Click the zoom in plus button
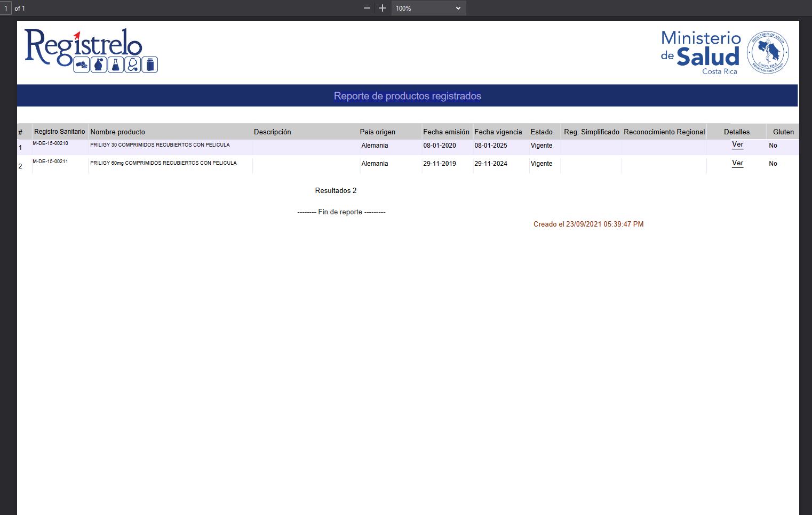 tap(383, 8)
